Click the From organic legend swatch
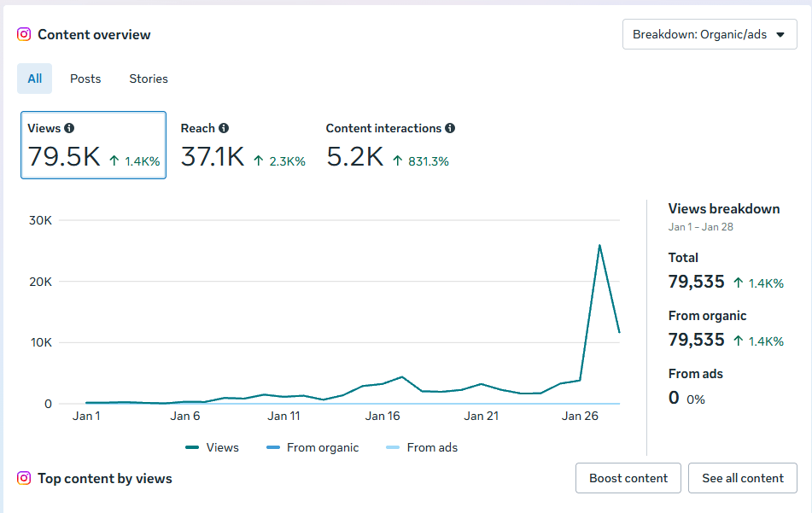 pos(273,447)
